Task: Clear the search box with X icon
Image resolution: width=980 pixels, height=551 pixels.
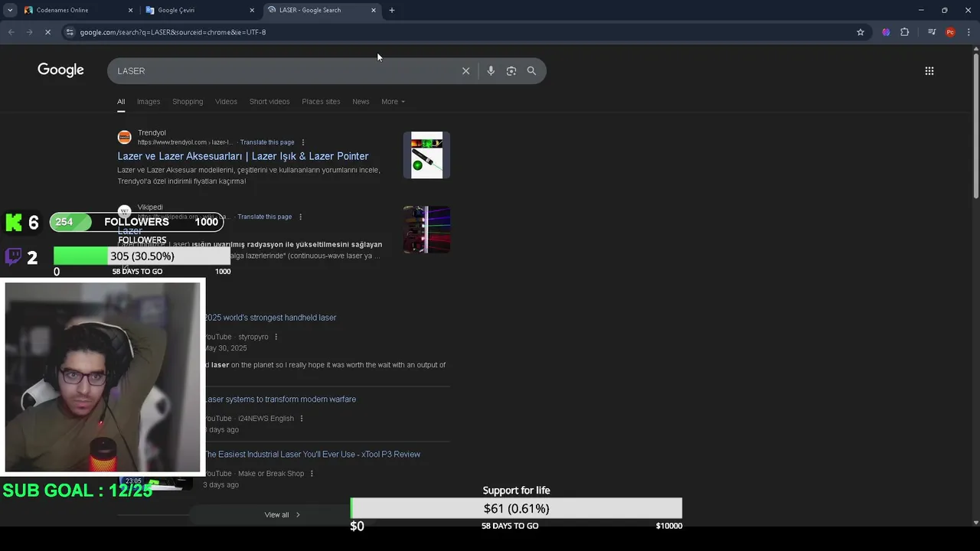Action: pyautogui.click(x=465, y=70)
